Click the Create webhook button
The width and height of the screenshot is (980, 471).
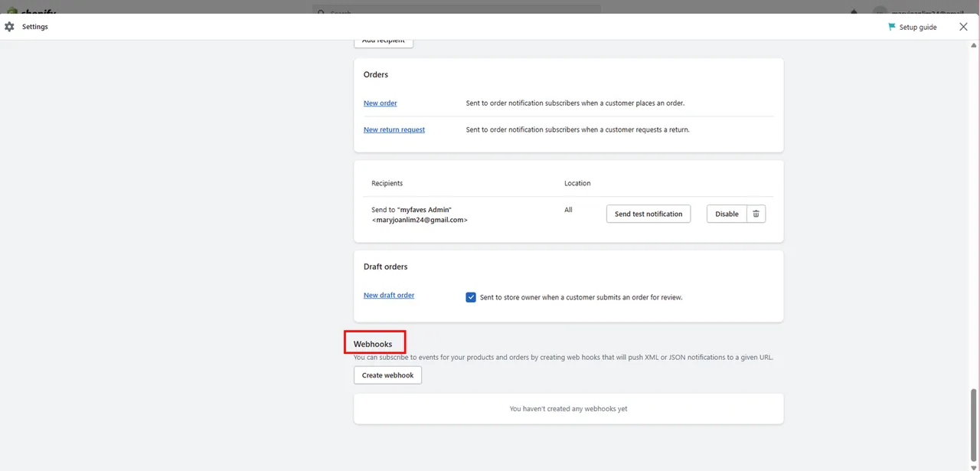point(387,375)
